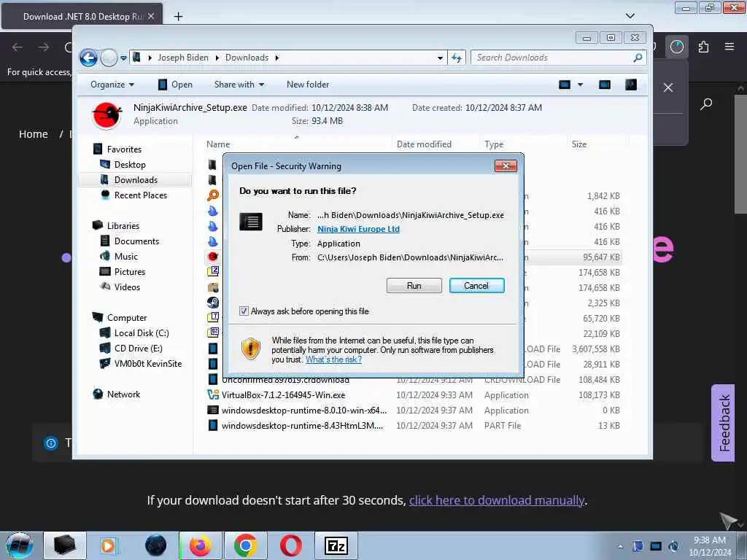
Task: Open the Share with dropdown
Action: point(239,85)
